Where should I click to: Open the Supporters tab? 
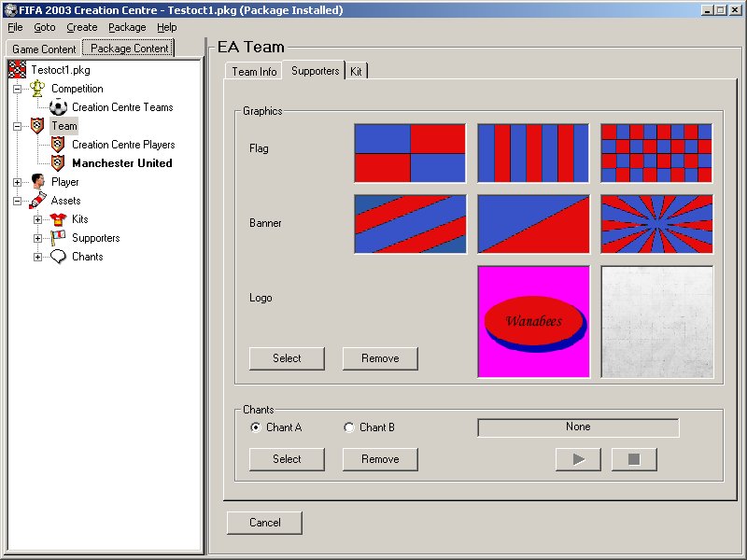pyautogui.click(x=315, y=71)
